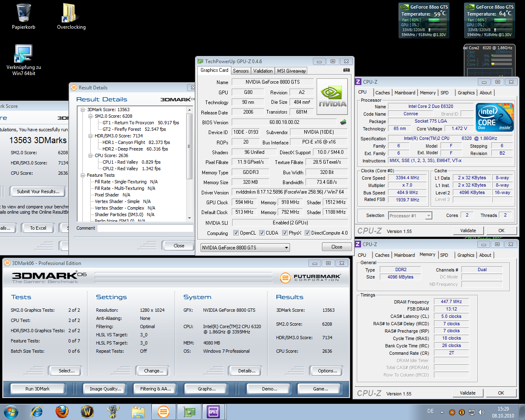The image size is (525, 420).
Task: Click Filtering & AA button
Action: tap(155, 389)
